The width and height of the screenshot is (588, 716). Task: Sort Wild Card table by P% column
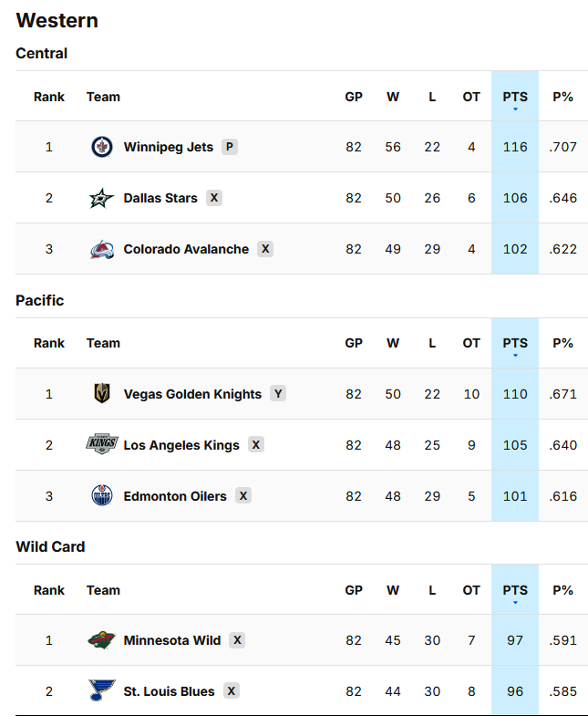click(562, 590)
